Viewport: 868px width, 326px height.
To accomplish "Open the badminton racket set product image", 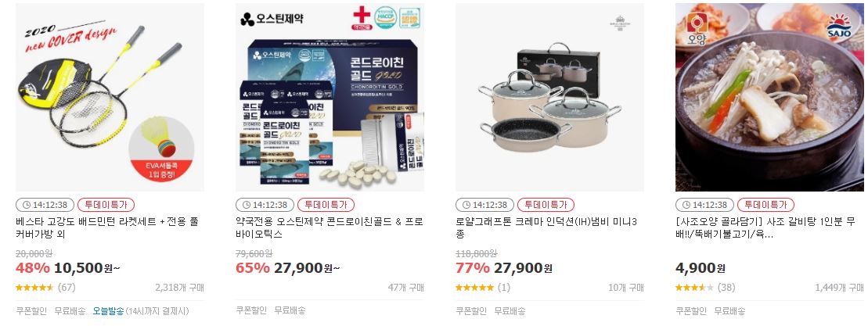I will click(110, 97).
